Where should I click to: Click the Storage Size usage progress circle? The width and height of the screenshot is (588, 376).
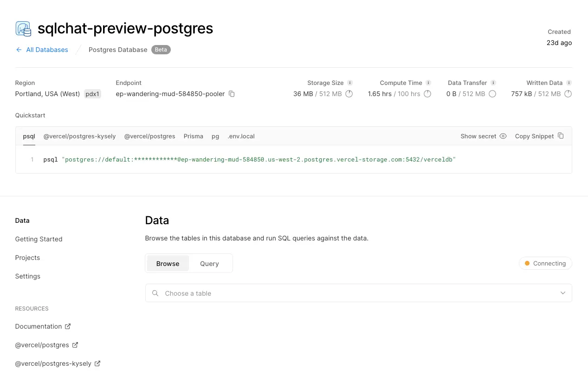(349, 94)
